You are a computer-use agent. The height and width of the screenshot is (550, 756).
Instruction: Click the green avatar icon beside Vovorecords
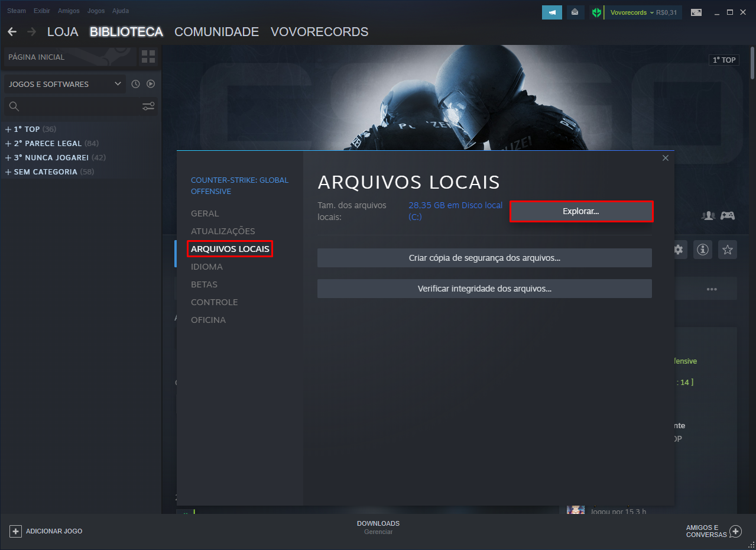pyautogui.click(x=596, y=12)
